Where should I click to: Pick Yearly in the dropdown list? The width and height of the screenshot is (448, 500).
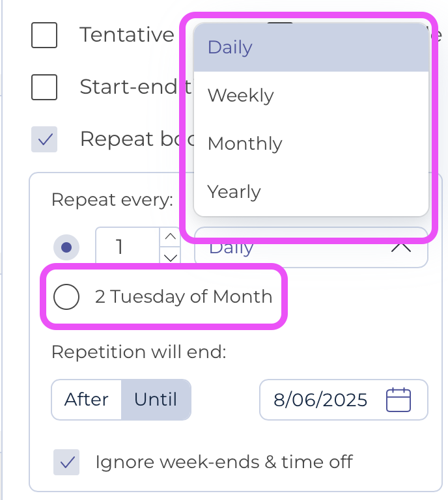311,191
